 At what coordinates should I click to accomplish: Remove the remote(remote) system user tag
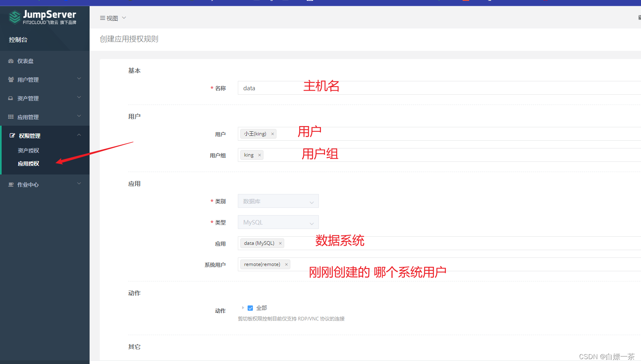click(x=286, y=264)
